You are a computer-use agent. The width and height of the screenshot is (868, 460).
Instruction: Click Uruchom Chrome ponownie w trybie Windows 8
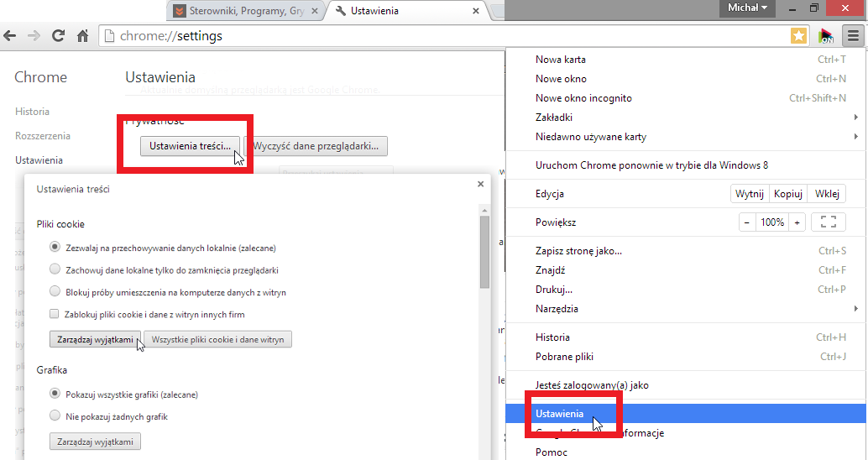[687, 165]
